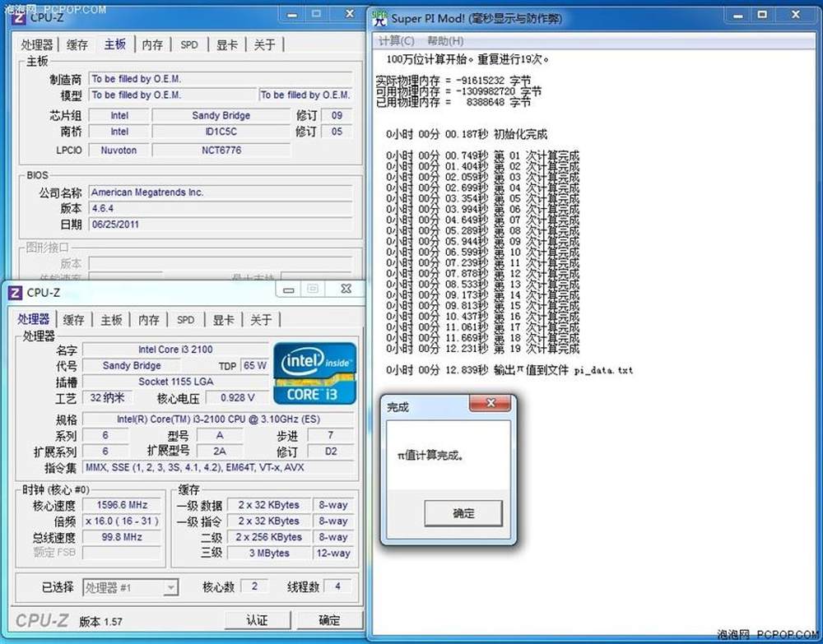Viewport: 823px width, 644px height.
Task: Click the 三级 cache 12-way value
Action: [332, 553]
